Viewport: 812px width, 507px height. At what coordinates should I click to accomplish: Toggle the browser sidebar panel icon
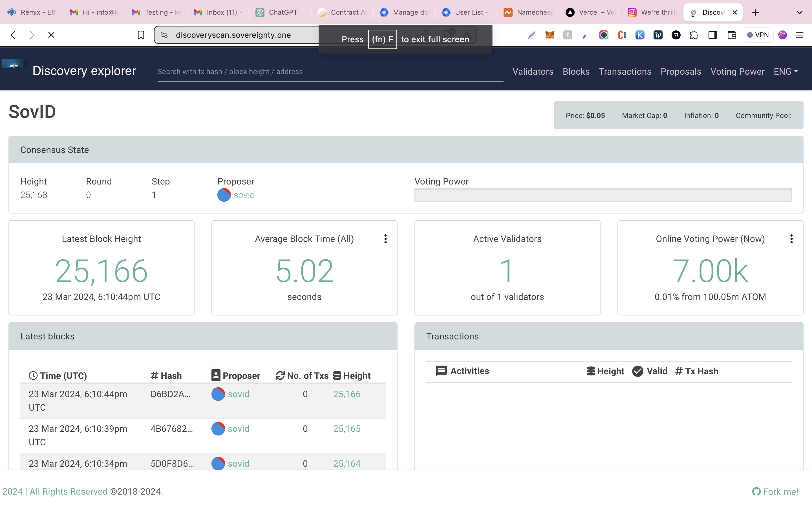coord(713,35)
